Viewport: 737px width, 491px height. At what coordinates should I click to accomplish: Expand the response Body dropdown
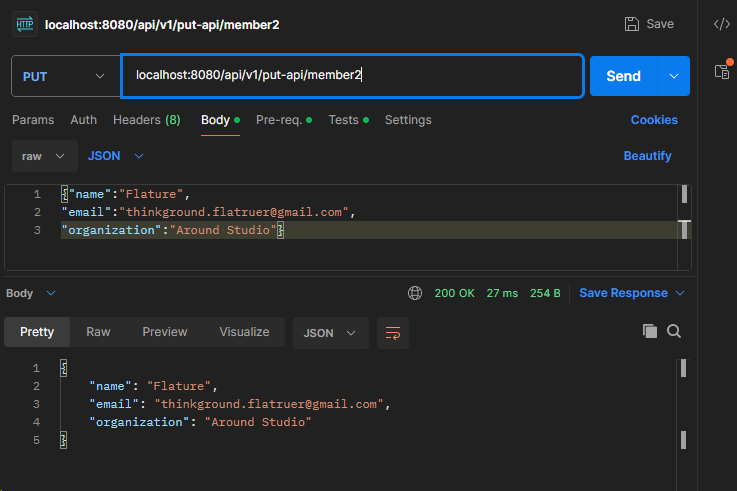(x=31, y=293)
